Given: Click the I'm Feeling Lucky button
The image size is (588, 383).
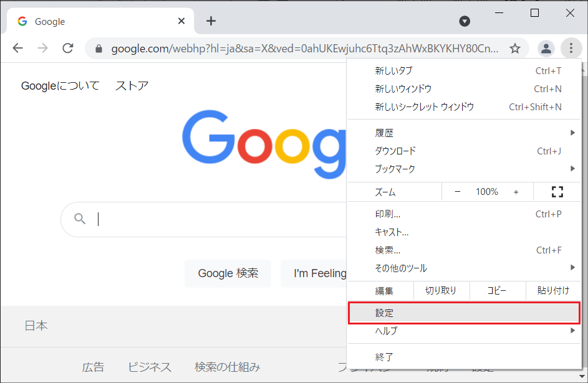Looking at the screenshot, I should coord(314,273).
